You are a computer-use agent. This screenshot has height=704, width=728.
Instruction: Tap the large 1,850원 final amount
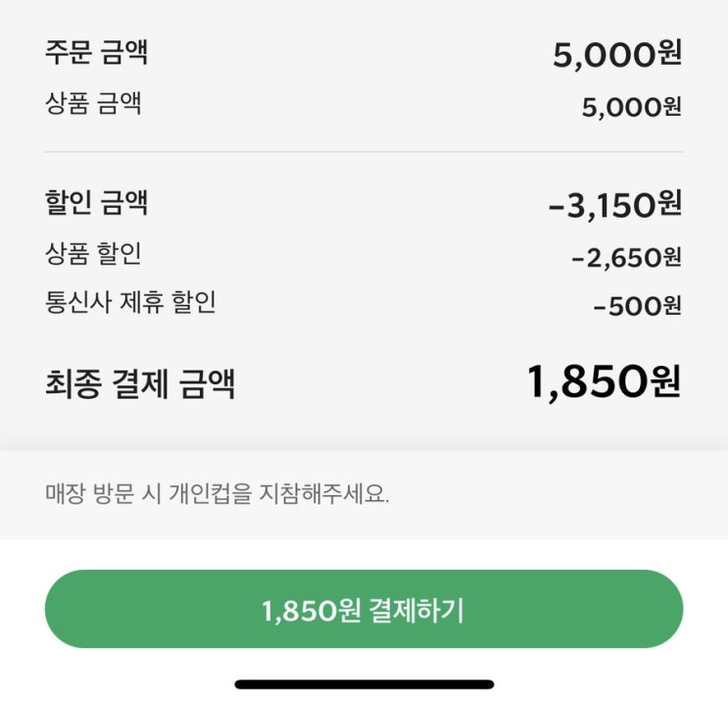click(x=603, y=382)
